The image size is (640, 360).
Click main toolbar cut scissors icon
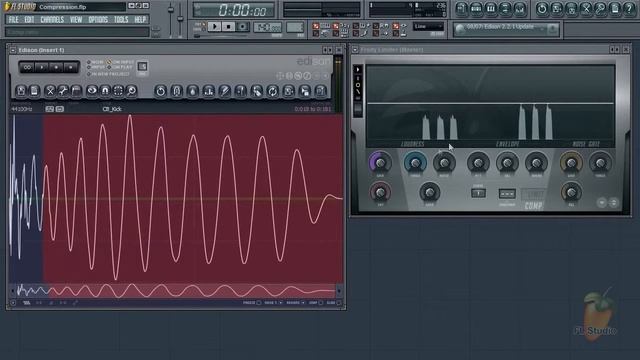(x=586, y=9)
